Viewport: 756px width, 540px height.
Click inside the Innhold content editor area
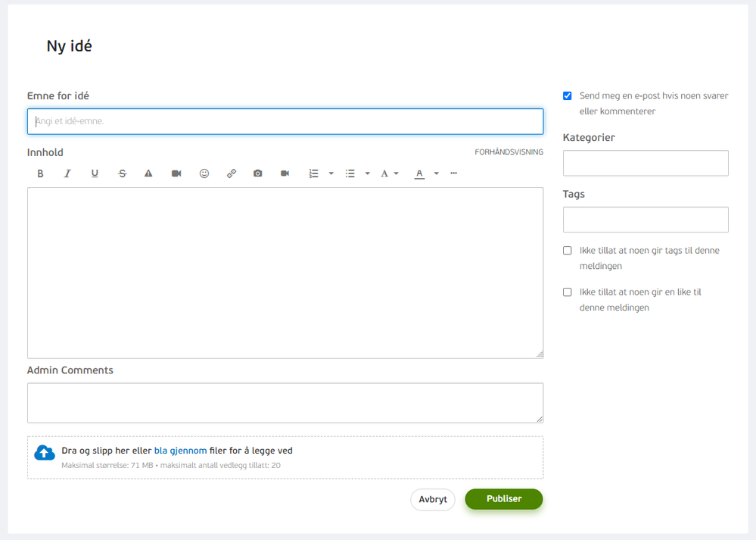pyautogui.click(x=285, y=273)
